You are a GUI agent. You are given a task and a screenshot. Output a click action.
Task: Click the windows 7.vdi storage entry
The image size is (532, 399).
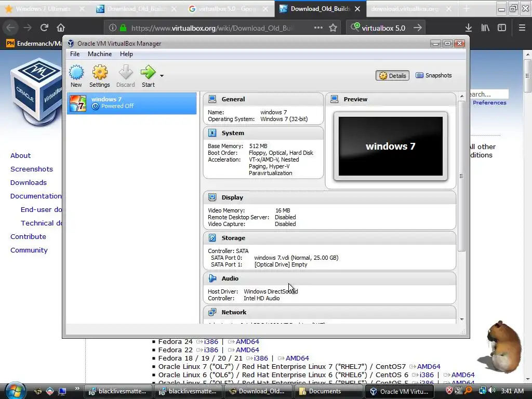point(296,258)
